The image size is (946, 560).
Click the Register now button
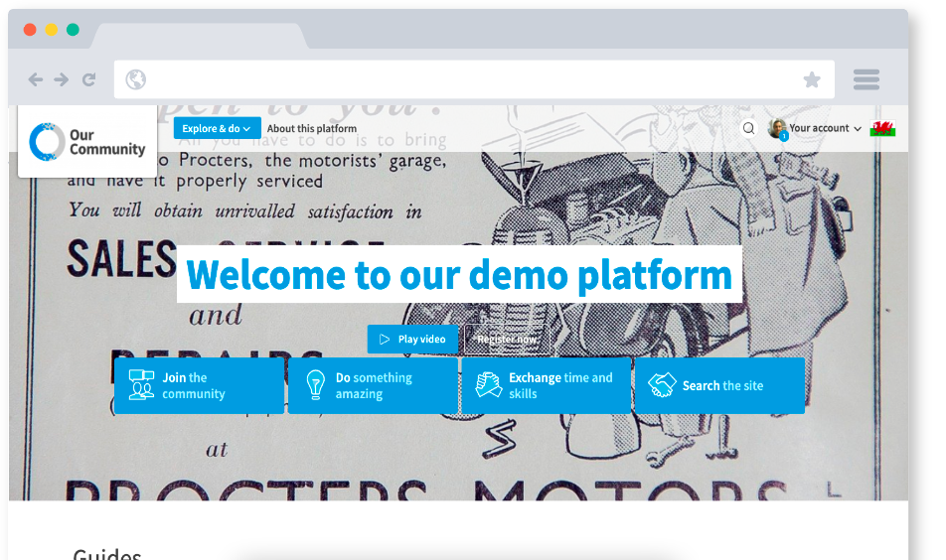pyautogui.click(x=507, y=340)
